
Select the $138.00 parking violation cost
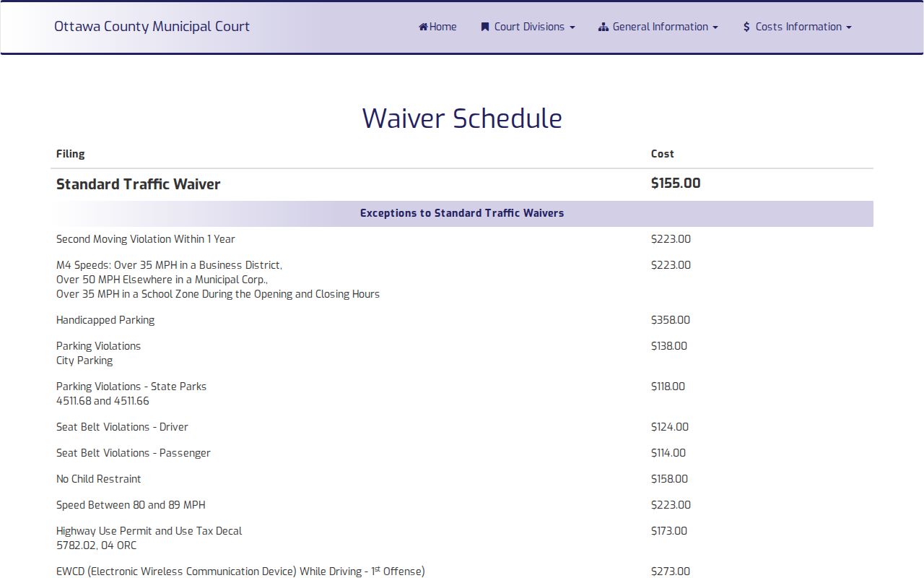669,346
